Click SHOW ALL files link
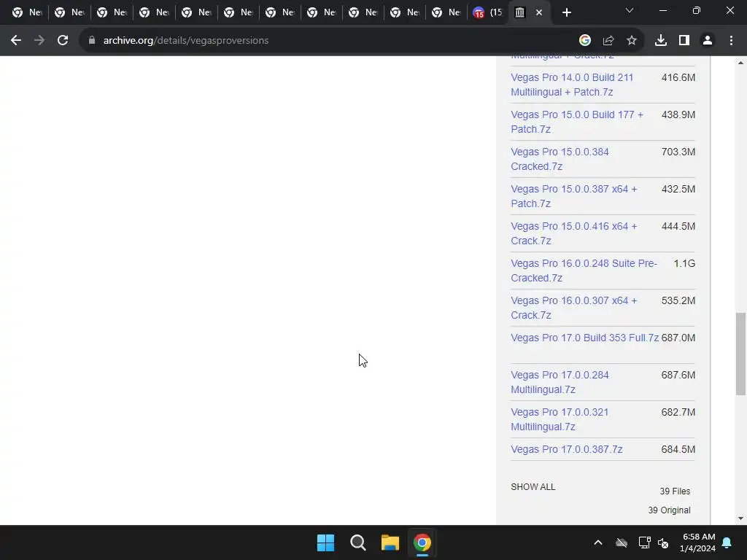This screenshot has width=747, height=560. click(x=533, y=486)
